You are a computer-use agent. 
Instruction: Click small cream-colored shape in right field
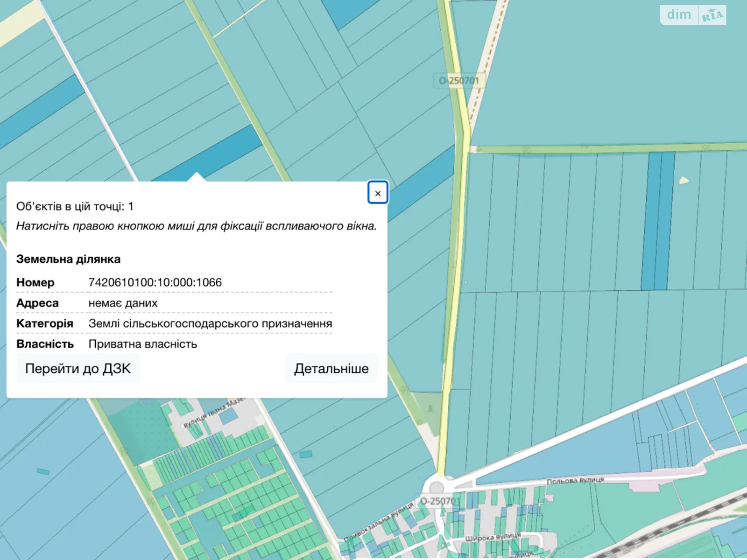[684, 180]
